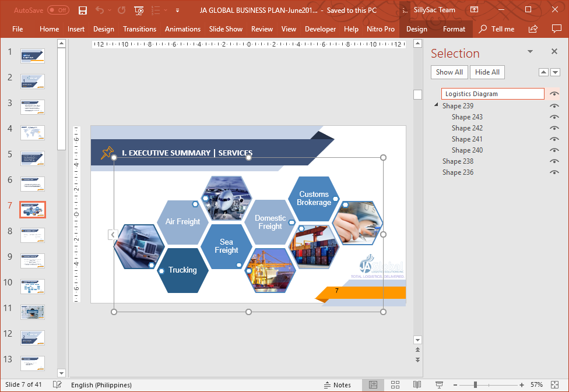The image size is (569, 392).
Task: Open the Notes pane
Action: point(339,385)
